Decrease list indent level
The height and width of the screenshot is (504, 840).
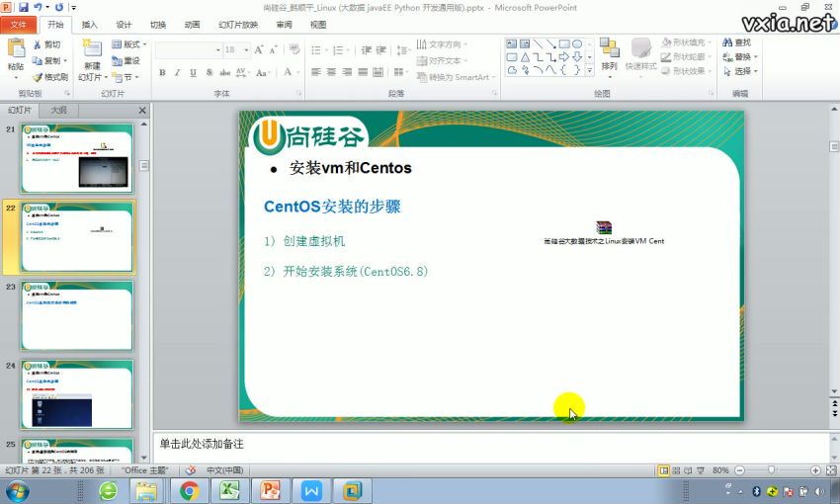click(x=366, y=50)
